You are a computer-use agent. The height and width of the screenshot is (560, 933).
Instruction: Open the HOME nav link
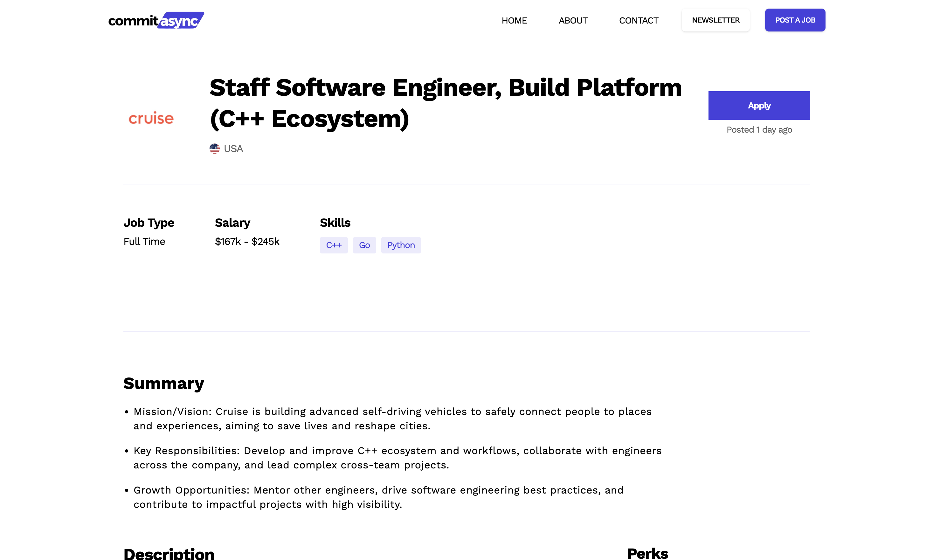[x=514, y=20]
